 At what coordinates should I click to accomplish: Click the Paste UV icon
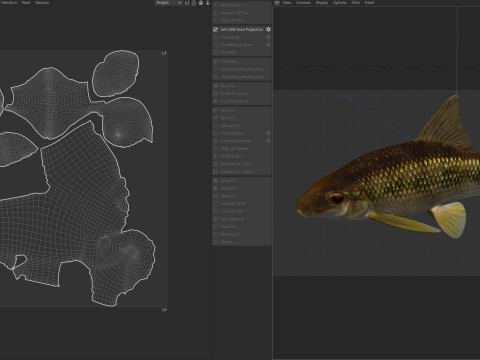[x=215, y=188]
